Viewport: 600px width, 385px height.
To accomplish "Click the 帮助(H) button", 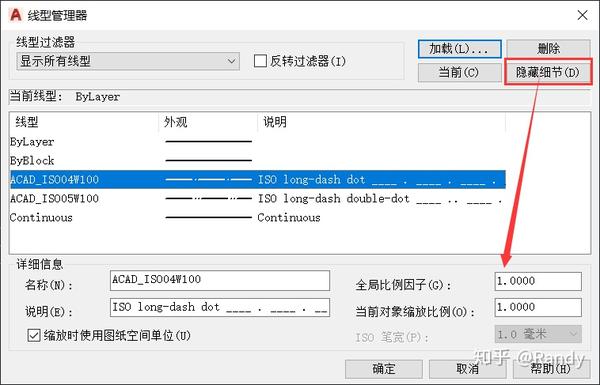I will pyautogui.click(x=551, y=369).
